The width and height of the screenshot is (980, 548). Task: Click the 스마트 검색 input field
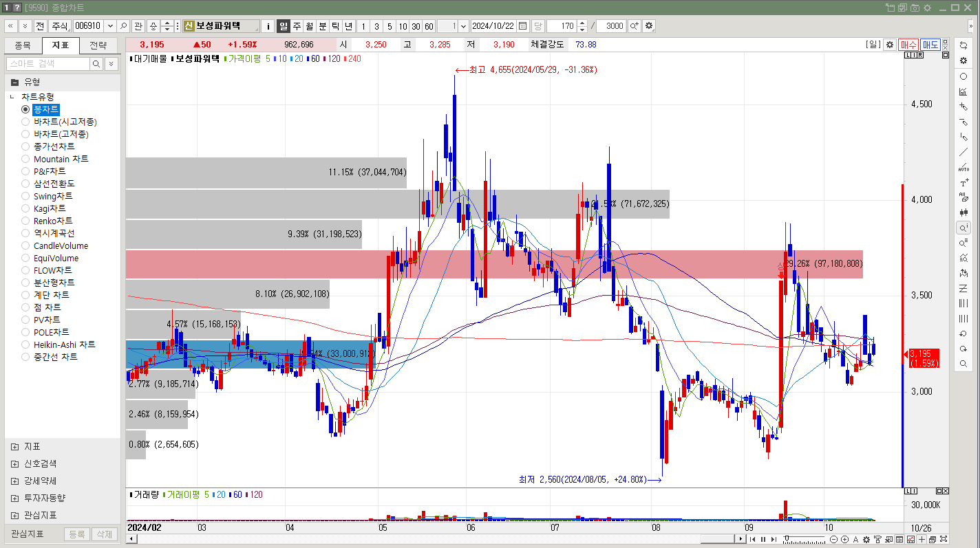(x=48, y=63)
